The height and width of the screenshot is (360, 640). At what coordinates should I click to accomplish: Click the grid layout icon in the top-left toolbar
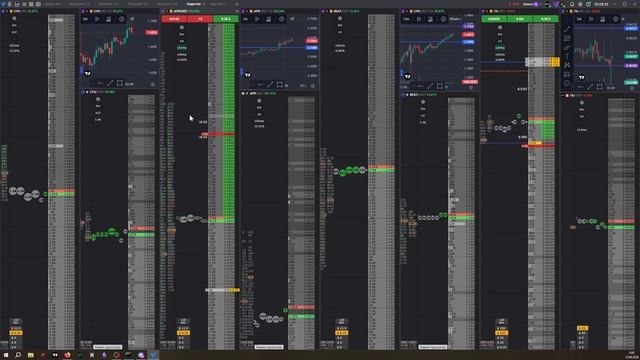coord(38,4)
